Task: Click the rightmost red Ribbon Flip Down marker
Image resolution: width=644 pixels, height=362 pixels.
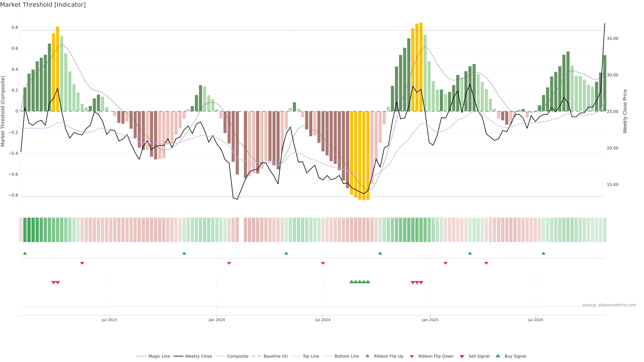Action: [486, 263]
